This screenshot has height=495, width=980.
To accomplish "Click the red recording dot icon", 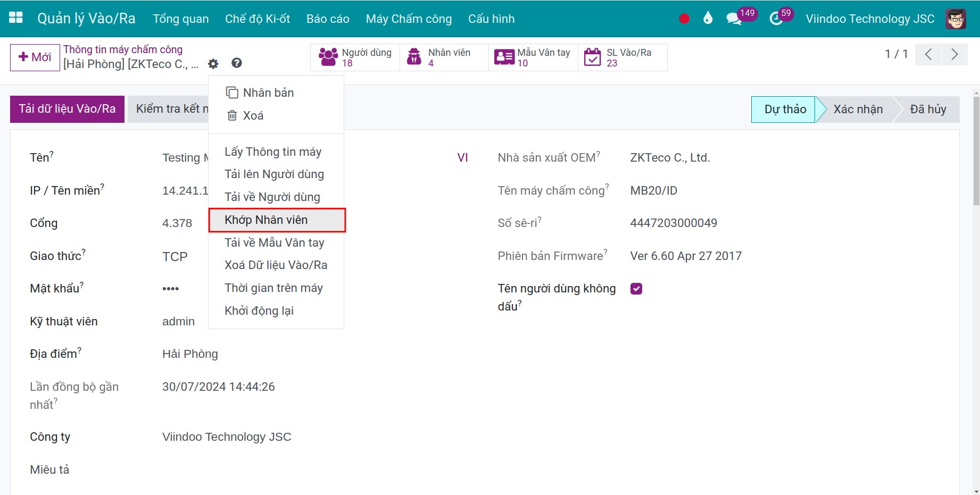I will 684,19.
